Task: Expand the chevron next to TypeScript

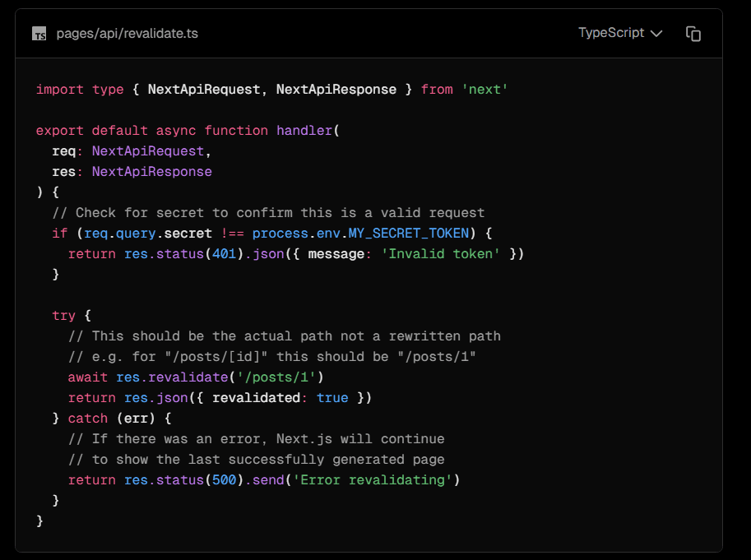Action: 656,35
